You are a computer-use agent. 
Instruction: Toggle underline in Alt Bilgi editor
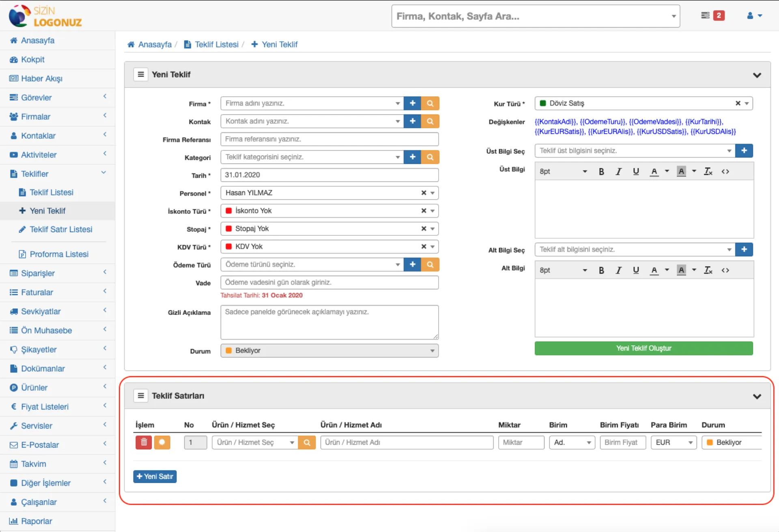(636, 270)
